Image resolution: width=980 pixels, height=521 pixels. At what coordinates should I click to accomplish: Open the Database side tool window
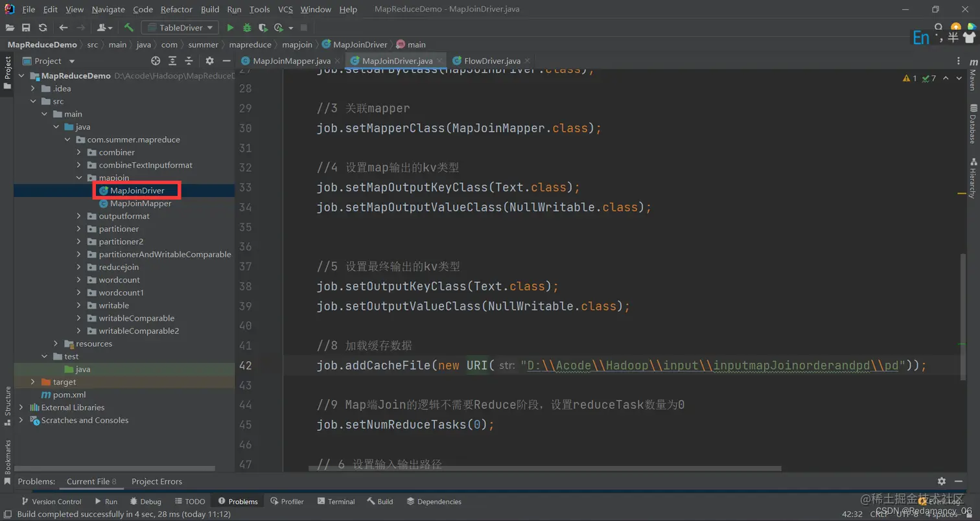[x=973, y=123]
